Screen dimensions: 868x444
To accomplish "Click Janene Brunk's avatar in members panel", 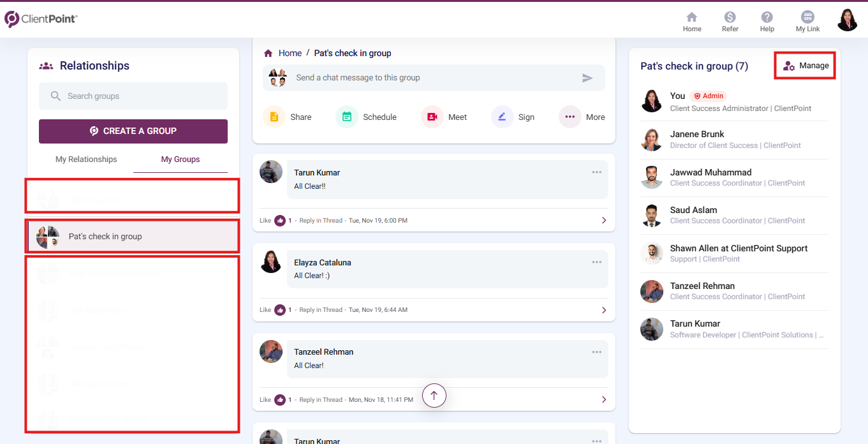I will (652, 140).
